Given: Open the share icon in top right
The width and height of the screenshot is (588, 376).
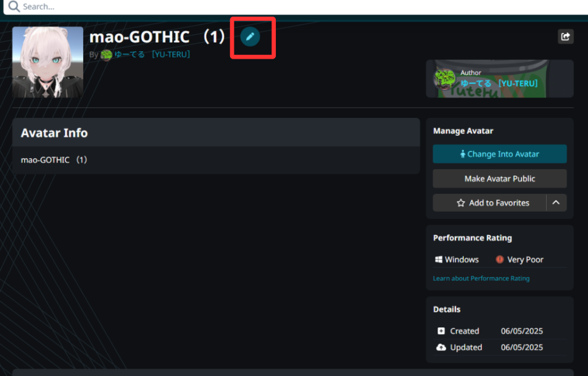Looking at the screenshot, I should tap(566, 36).
